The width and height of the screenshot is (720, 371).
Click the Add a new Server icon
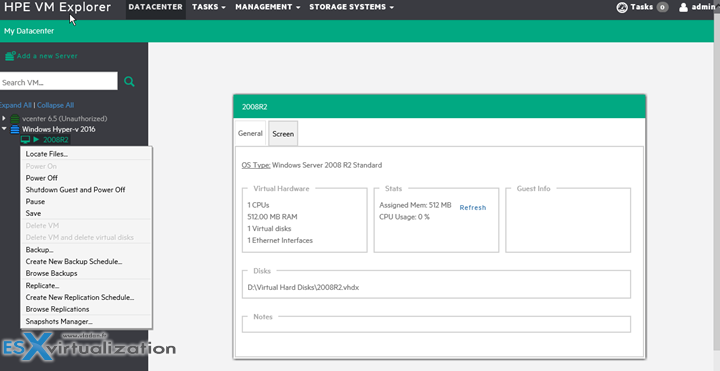[10, 56]
